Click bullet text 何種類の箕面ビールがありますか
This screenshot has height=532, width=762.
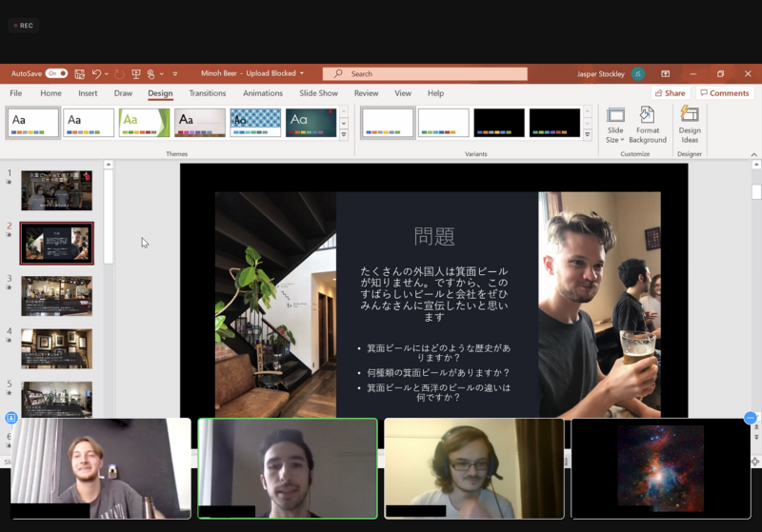click(x=438, y=372)
